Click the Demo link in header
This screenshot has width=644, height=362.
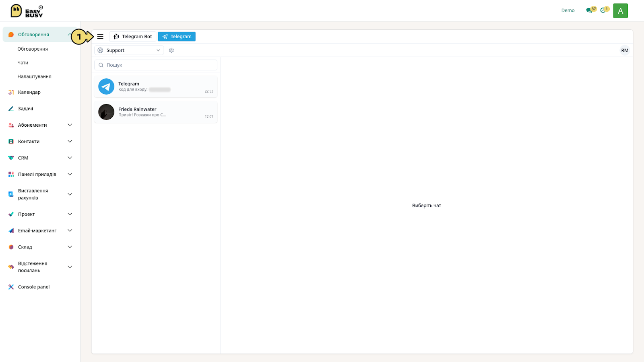568,10
